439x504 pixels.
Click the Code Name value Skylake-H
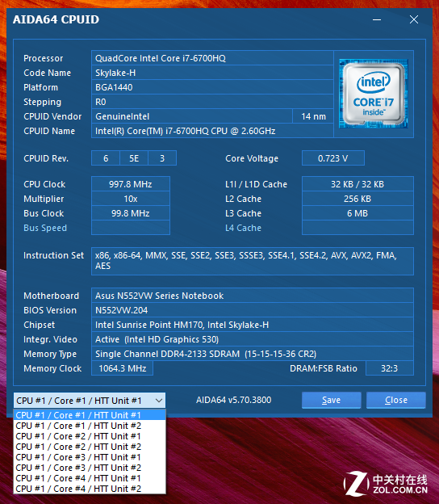(212, 73)
